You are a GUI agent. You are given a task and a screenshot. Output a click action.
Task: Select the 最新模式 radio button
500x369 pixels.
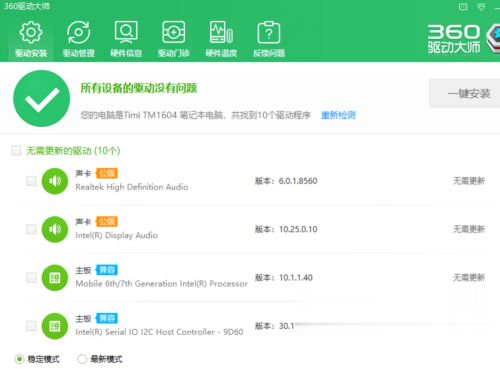(82, 359)
